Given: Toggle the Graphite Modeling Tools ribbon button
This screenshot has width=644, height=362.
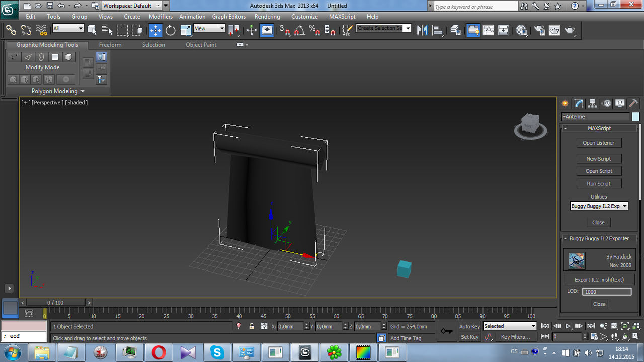Looking at the screenshot, I should tap(473, 30).
